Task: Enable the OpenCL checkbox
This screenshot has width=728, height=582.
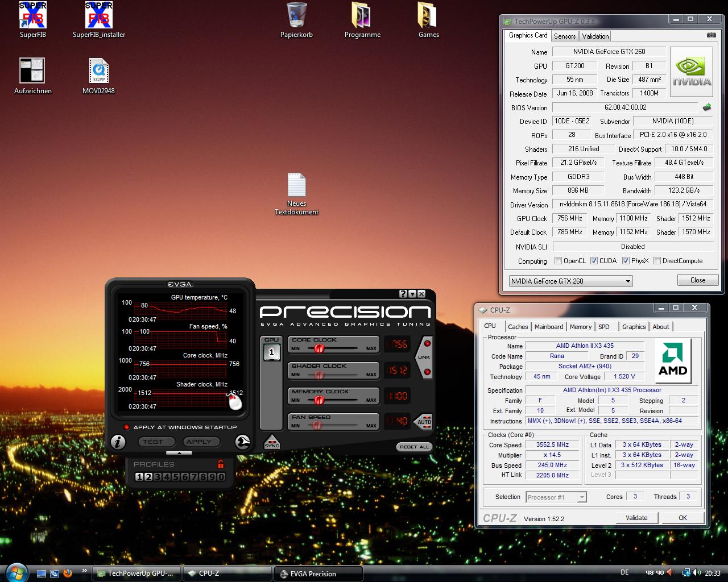Action: pyautogui.click(x=559, y=261)
